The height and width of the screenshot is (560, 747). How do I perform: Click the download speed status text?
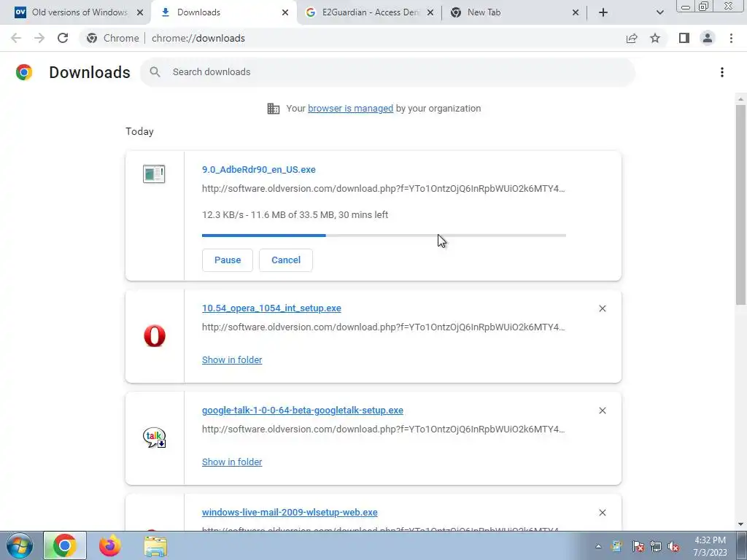tap(295, 215)
